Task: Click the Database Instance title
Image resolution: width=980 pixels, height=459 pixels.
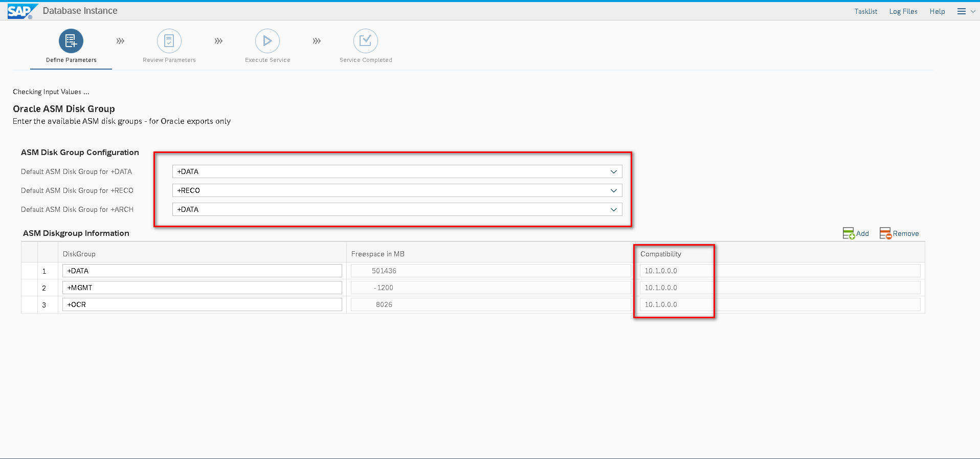Action: [x=80, y=11]
